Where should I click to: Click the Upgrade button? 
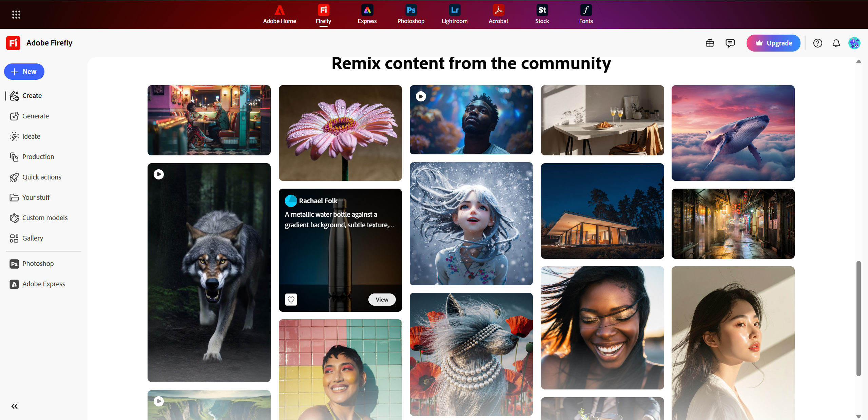[773, 43]
